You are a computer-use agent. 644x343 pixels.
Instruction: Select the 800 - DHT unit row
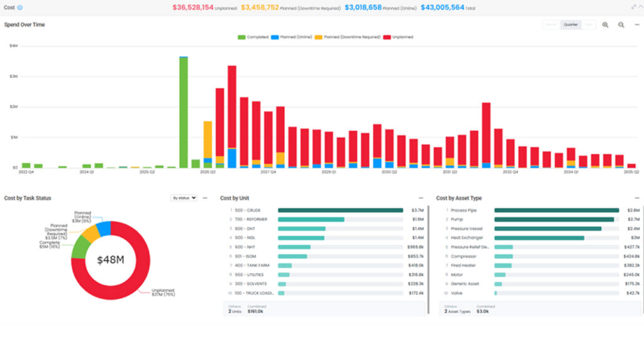point(326,229)
